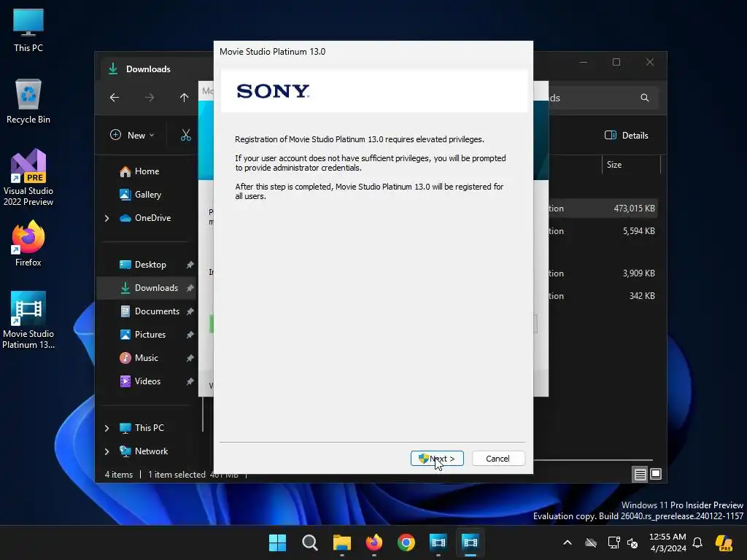Launch Visual Studio 2022 Preview desktop shortcut
This screenshot has width=747, height=560.
(28, 178)
